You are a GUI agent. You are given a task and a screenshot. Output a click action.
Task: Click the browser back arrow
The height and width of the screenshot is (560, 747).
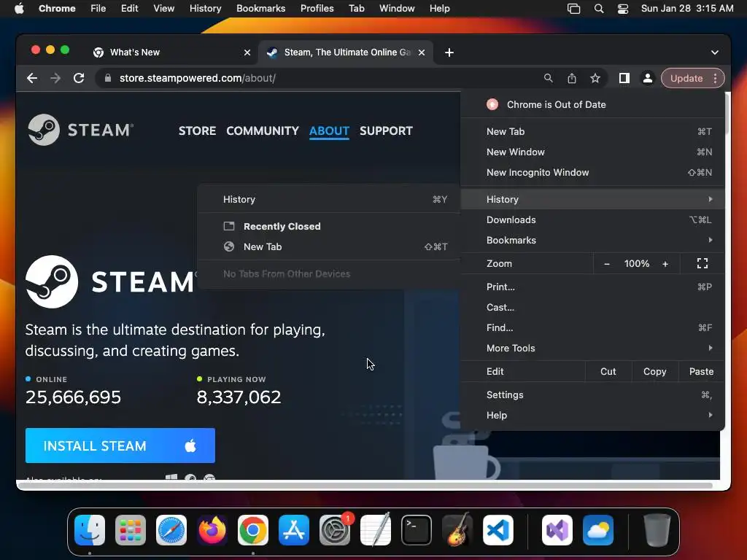(x=32, y=78)
